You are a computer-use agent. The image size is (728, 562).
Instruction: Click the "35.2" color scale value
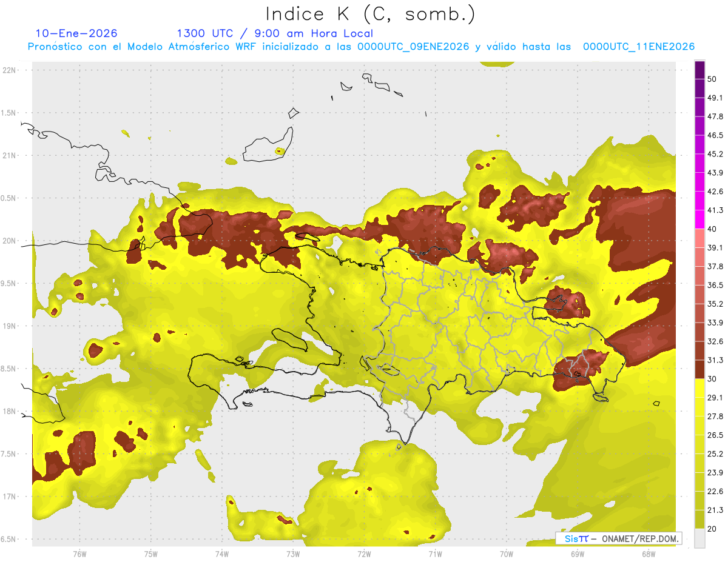(x=715, y=304)
